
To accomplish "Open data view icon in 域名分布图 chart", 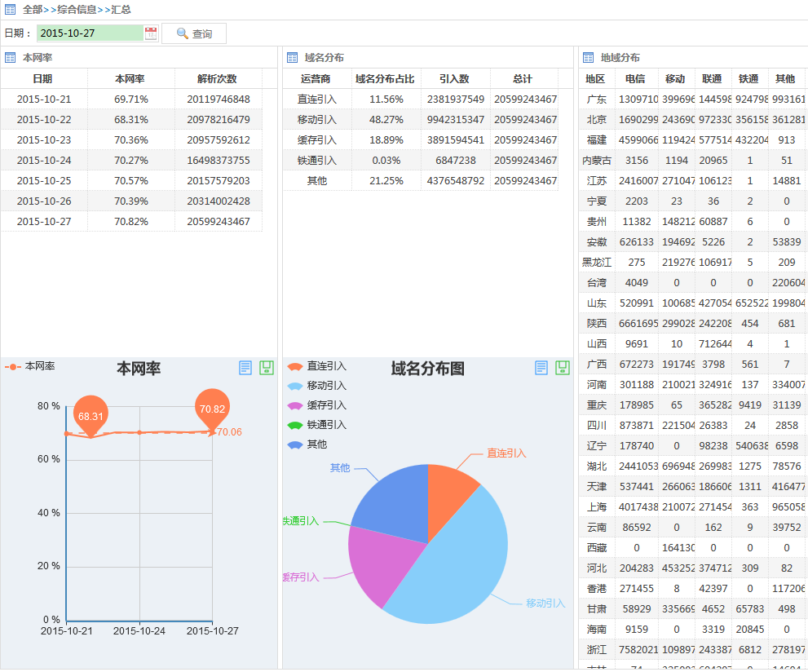I will [x=541, y=368].
